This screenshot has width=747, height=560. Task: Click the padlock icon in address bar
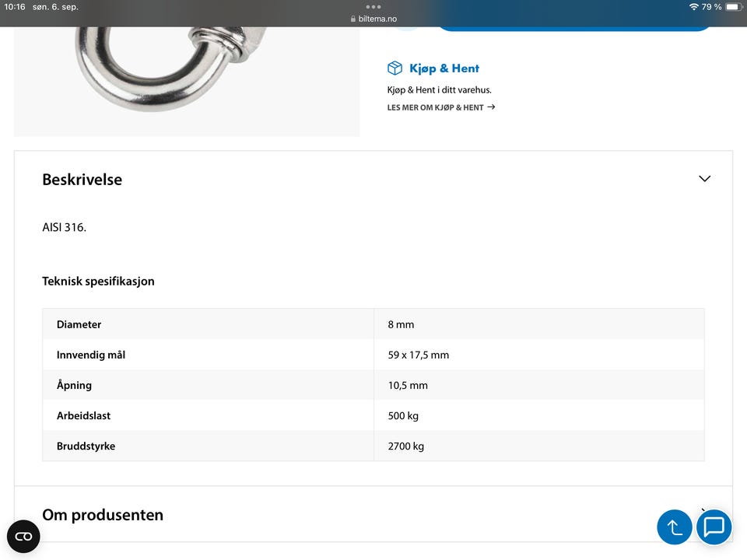tap(353, 19)
